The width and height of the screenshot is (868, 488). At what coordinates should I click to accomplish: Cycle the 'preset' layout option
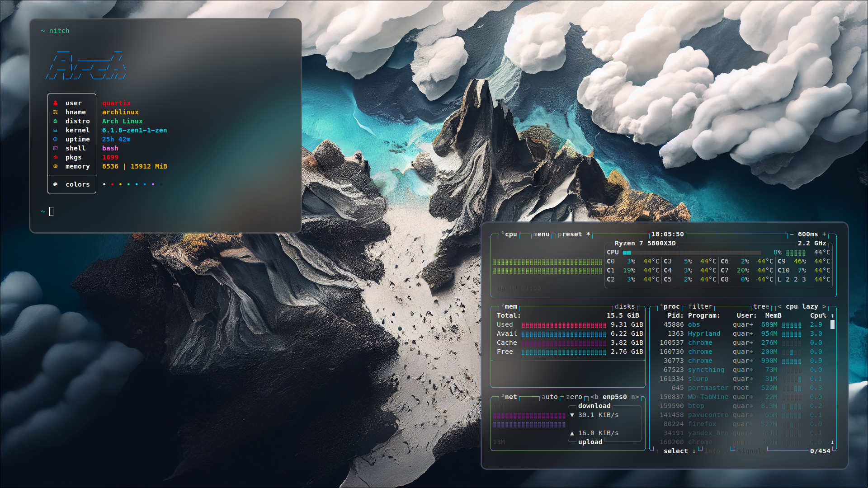(x=570, y=234)
